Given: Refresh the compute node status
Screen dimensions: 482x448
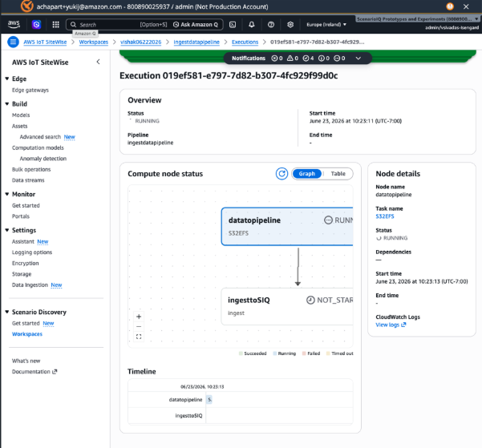Looking at the screenshot, I should click(x=282, y=174).
